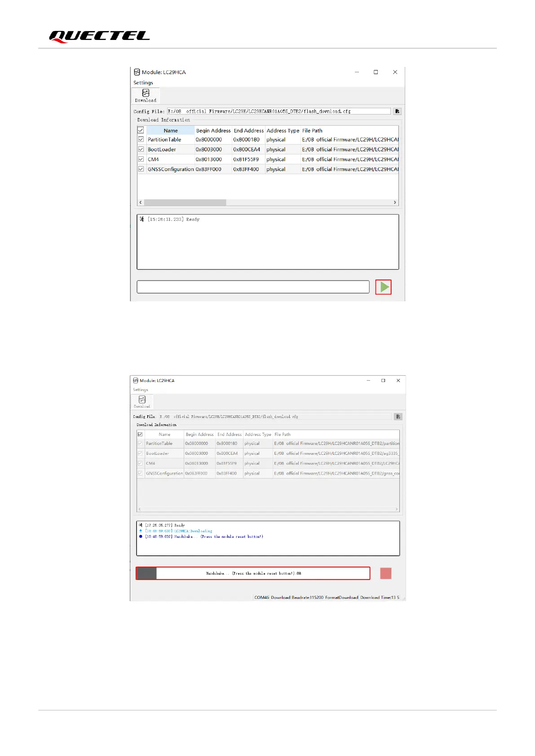The height and width of the screenshot is (756, 535).
Task: Click Config File path field in idle window
Action: click(279, 111)
